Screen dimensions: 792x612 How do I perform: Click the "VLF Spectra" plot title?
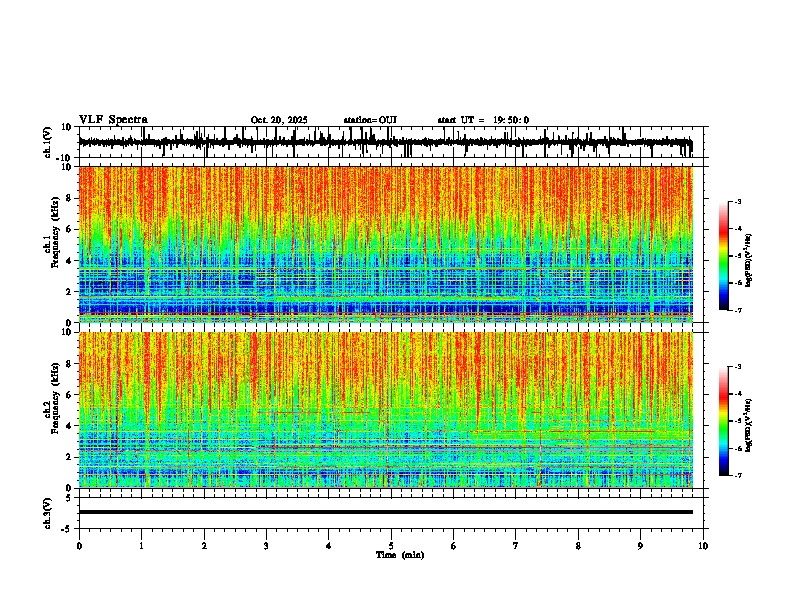pos(113,120)
